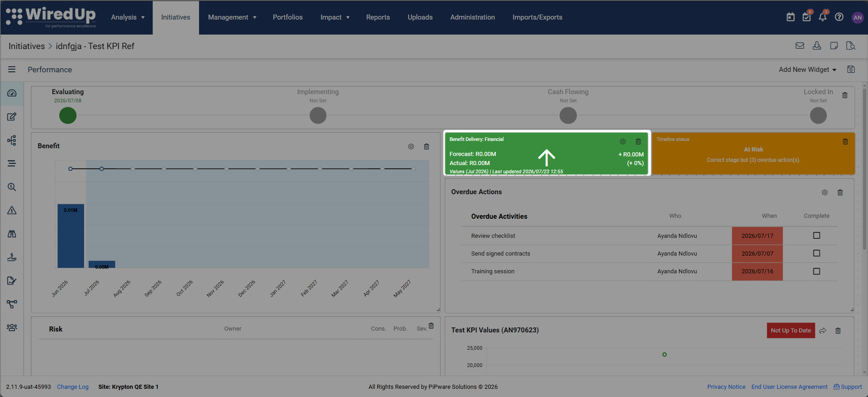Open Benefit widget settings gear
The width and height of the screenshot is (868, 397).
(x=411, y=146)
